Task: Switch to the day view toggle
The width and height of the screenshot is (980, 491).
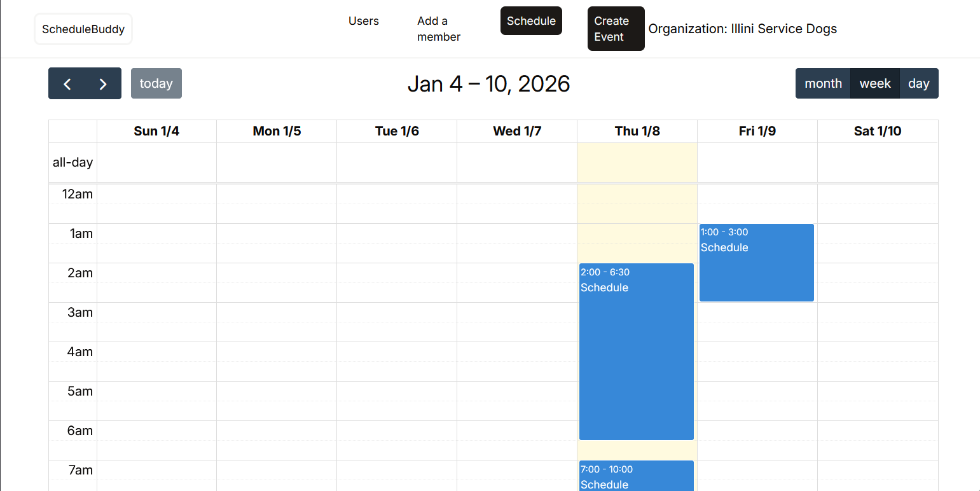Action: 919,83
